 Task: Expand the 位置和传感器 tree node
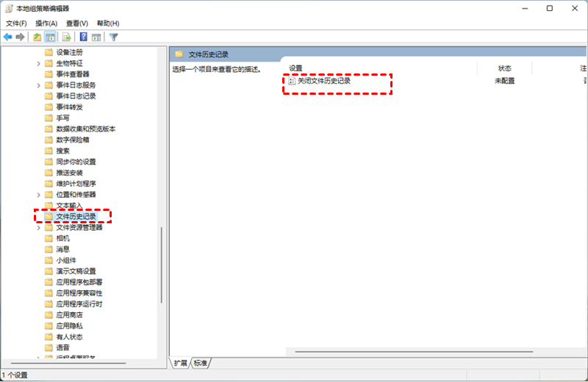point(38,195)
